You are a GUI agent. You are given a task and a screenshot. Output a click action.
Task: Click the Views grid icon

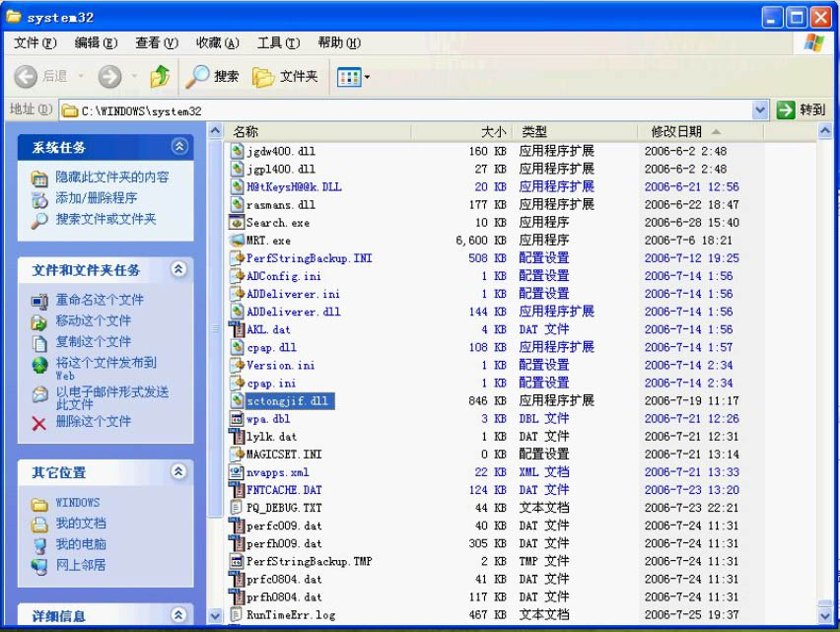(x=349, y=77)
